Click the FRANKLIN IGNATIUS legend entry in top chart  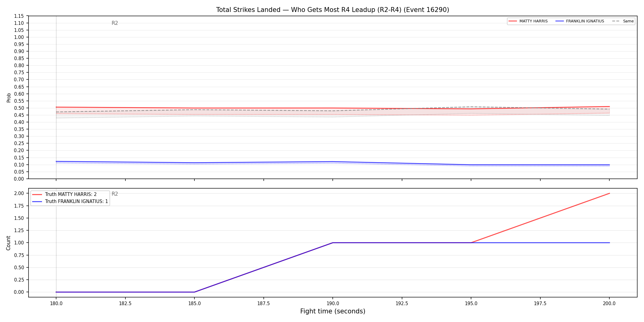[580, 21]
